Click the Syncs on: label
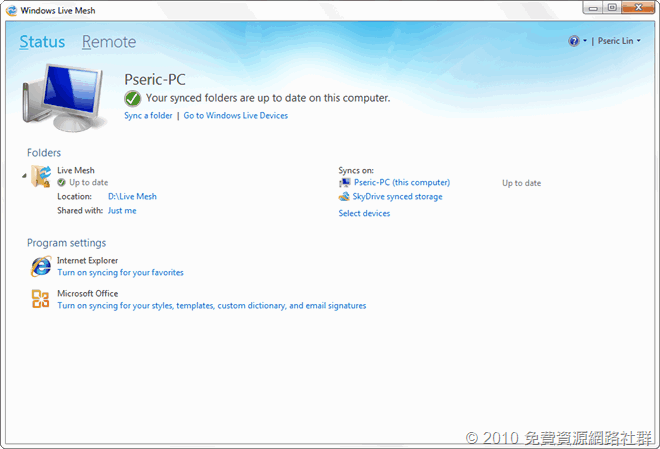This screenshot has width=660, height=449. point(356,170)
